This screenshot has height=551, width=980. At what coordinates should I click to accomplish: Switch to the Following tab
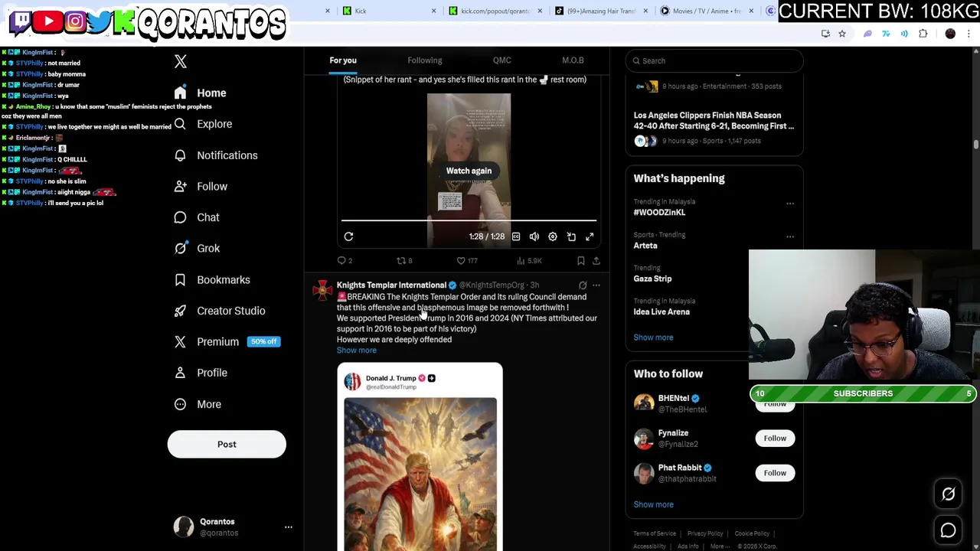coord(425,60)
